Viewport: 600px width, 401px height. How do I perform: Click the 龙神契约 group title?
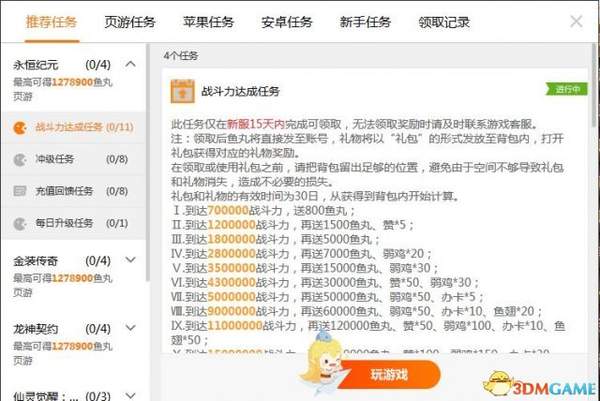[x=36, y=329]
